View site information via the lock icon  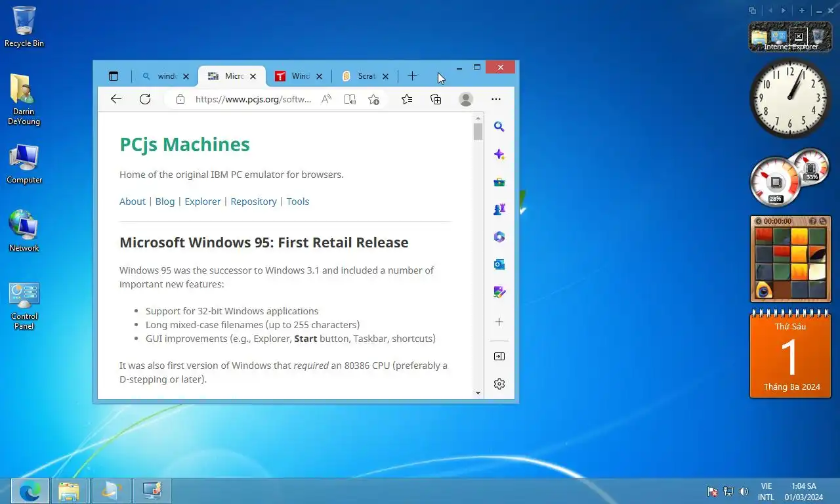point(180,99)
